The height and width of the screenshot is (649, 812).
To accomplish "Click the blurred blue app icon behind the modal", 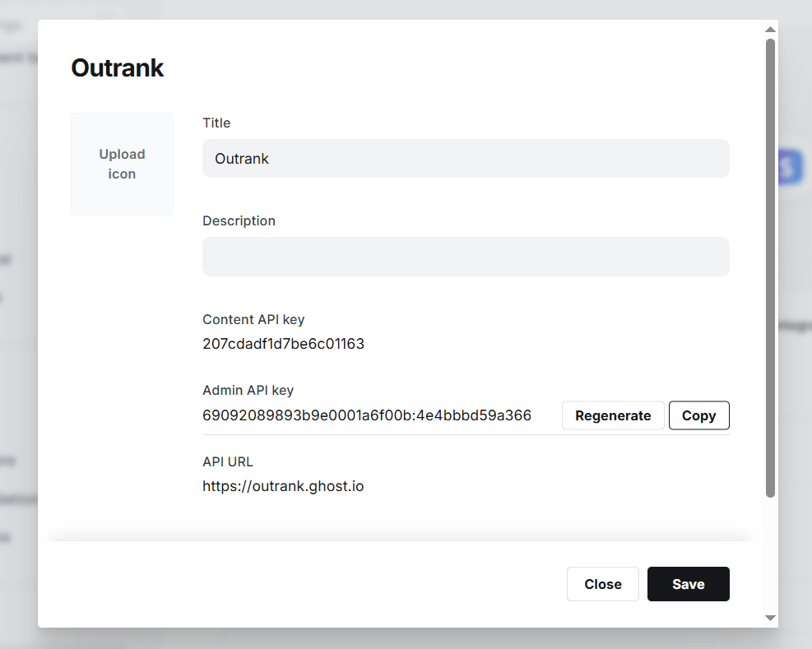I will point(789,167).
